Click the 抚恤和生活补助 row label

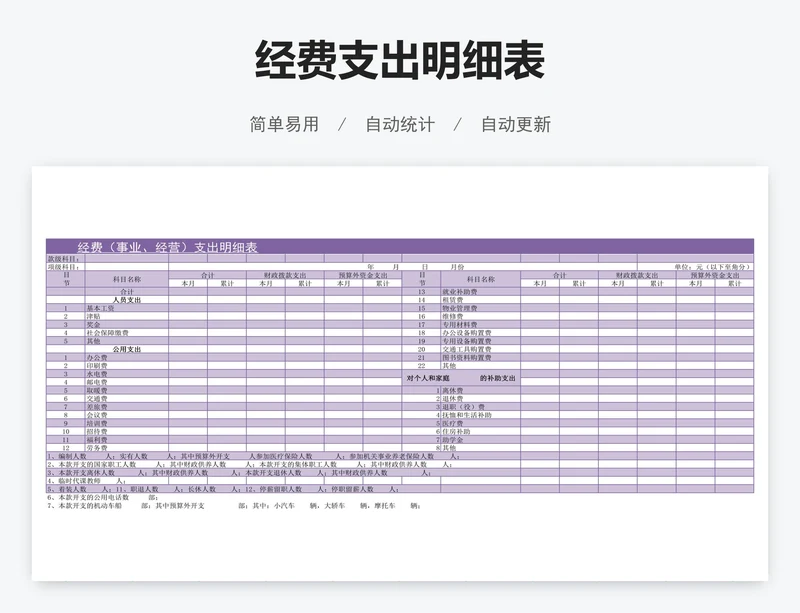point(467,415)
